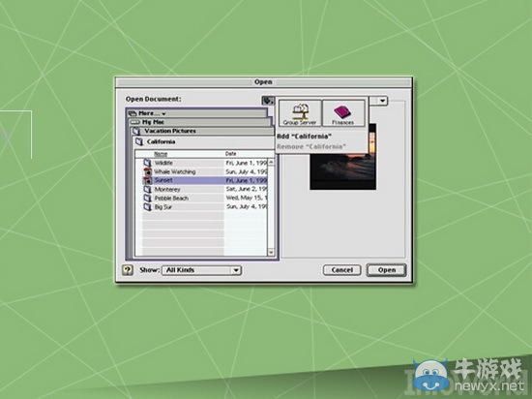Select the highlighted Sunset file row
Screen dimensions: 532x399
[x=205, y=180]
